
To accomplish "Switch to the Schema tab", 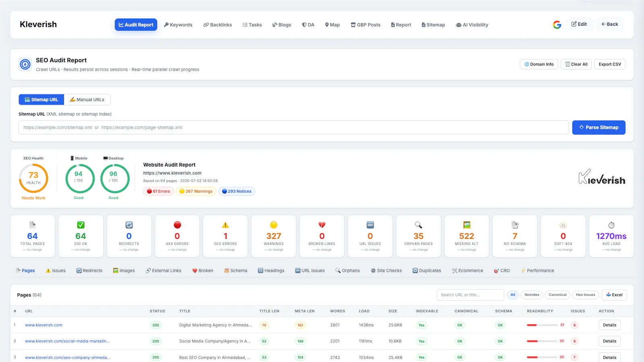I will [235, 271].
